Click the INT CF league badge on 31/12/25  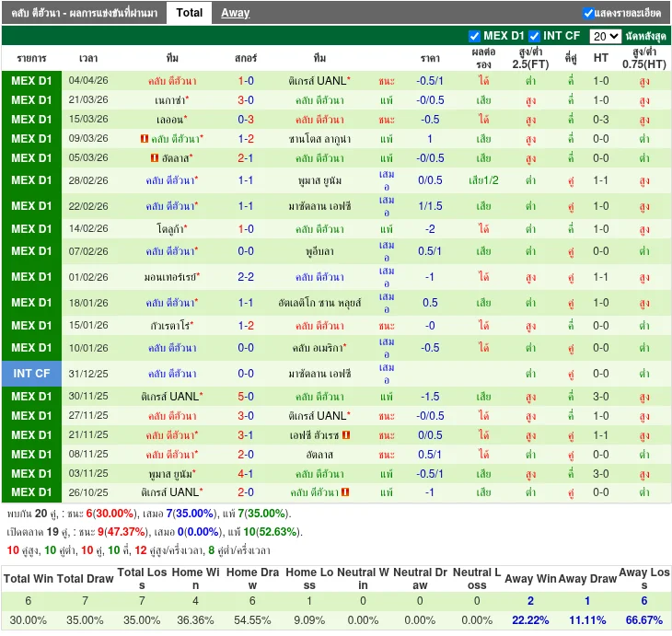coord(31,374)
